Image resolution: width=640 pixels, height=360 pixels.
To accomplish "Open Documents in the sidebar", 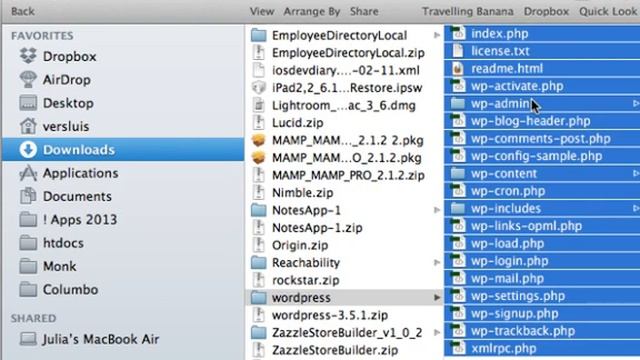I will tap(65, 196).
